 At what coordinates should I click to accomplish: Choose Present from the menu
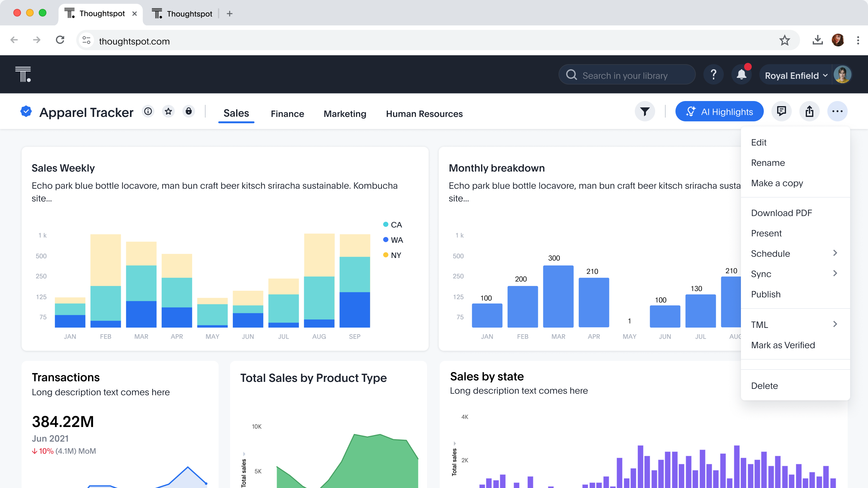[x=795, y=233]
